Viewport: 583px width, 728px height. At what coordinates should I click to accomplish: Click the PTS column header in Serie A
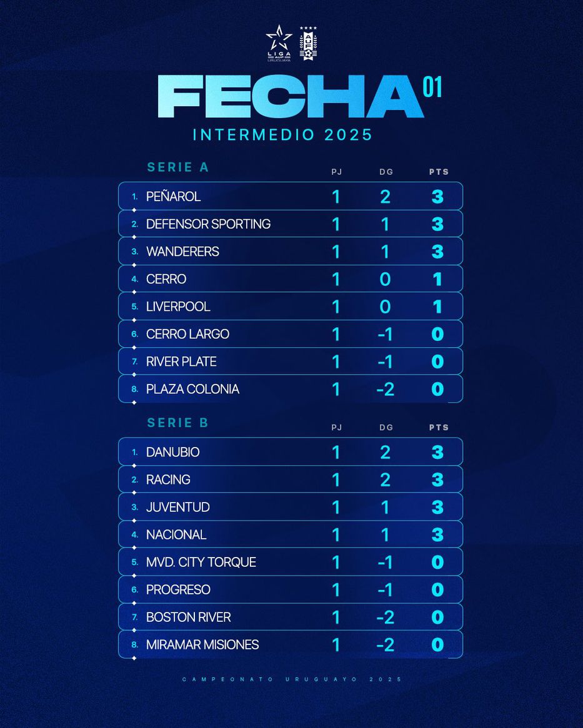(439, 172)
